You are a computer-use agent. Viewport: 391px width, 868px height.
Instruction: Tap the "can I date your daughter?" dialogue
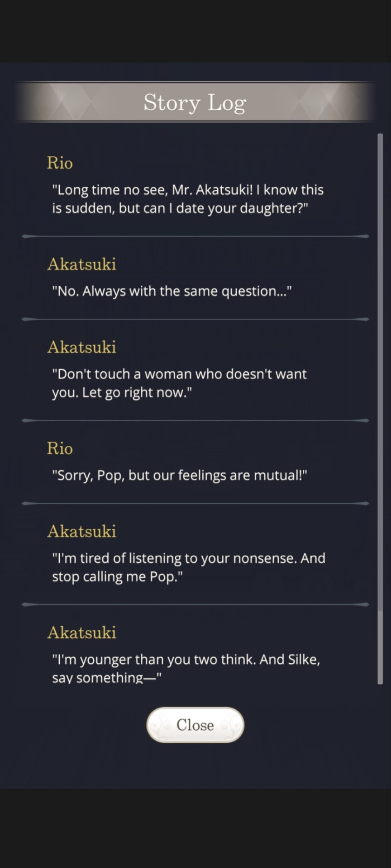point(187,199)
